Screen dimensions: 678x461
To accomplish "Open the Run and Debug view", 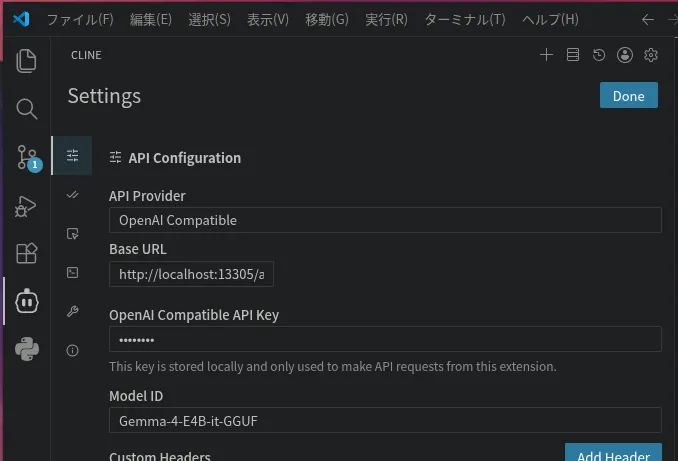I will point(26,206).
